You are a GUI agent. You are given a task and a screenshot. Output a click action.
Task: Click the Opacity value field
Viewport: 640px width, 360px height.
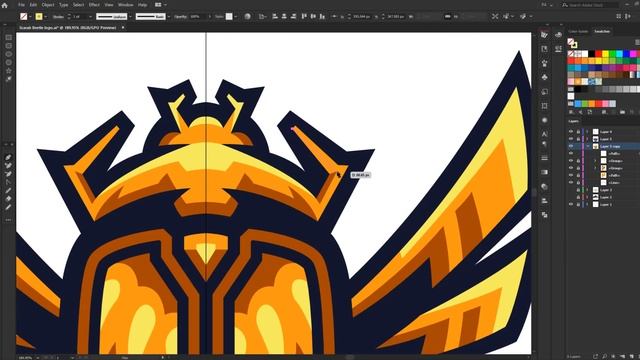(198, 17)
